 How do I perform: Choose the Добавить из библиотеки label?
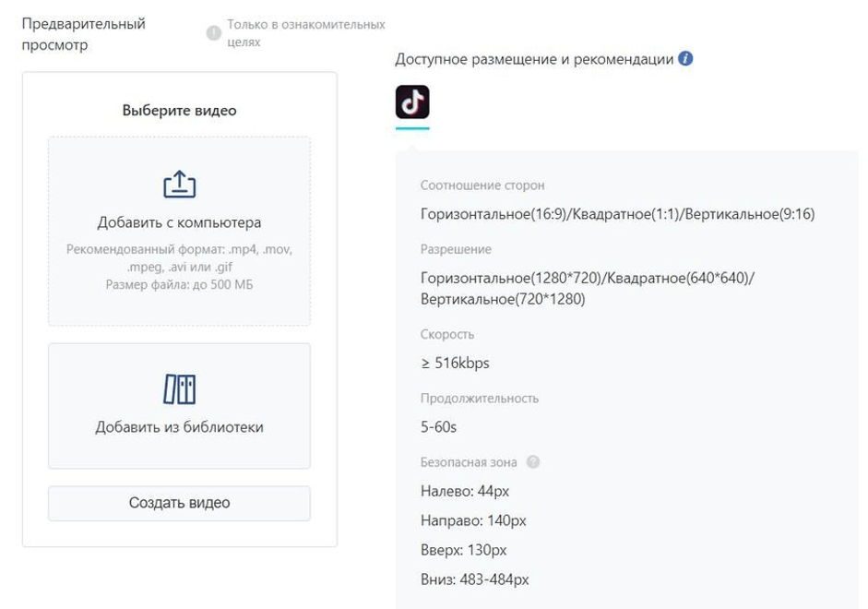(x=179, y=427)
